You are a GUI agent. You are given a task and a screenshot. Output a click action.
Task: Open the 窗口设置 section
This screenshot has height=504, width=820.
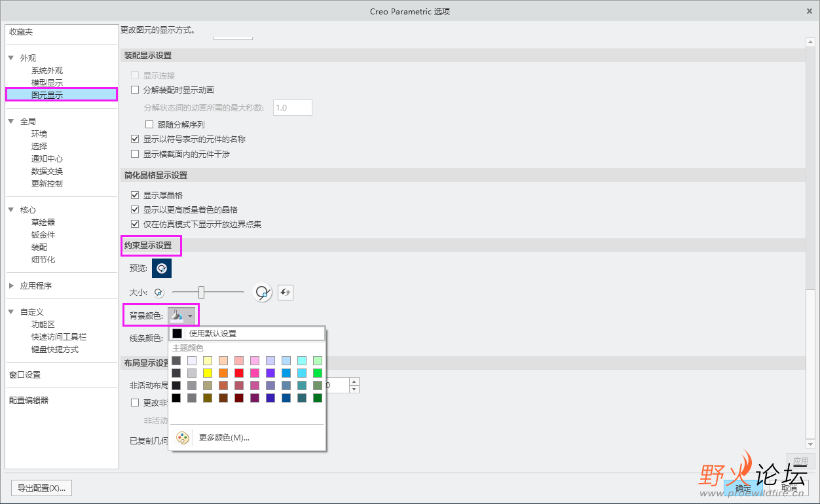point(25,374)
